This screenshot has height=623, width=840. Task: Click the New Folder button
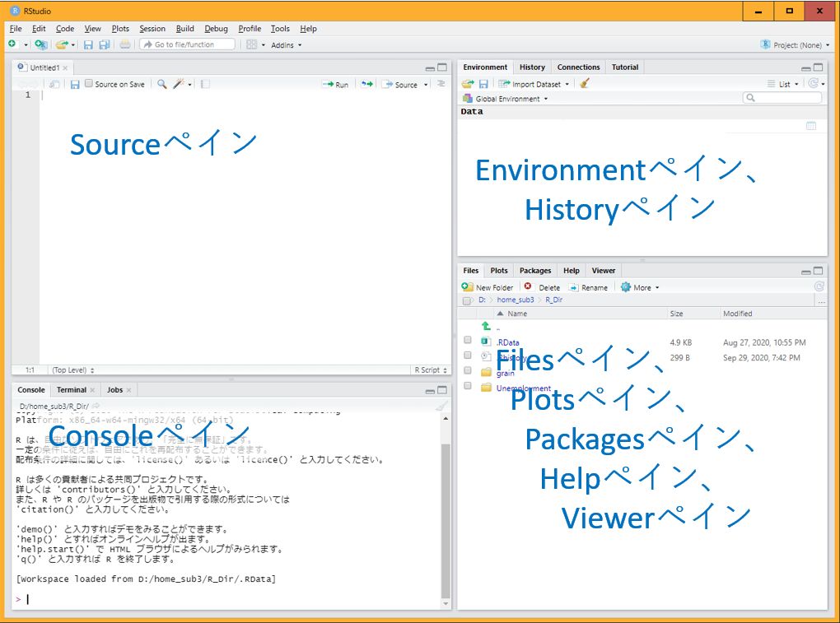[488, 287]
